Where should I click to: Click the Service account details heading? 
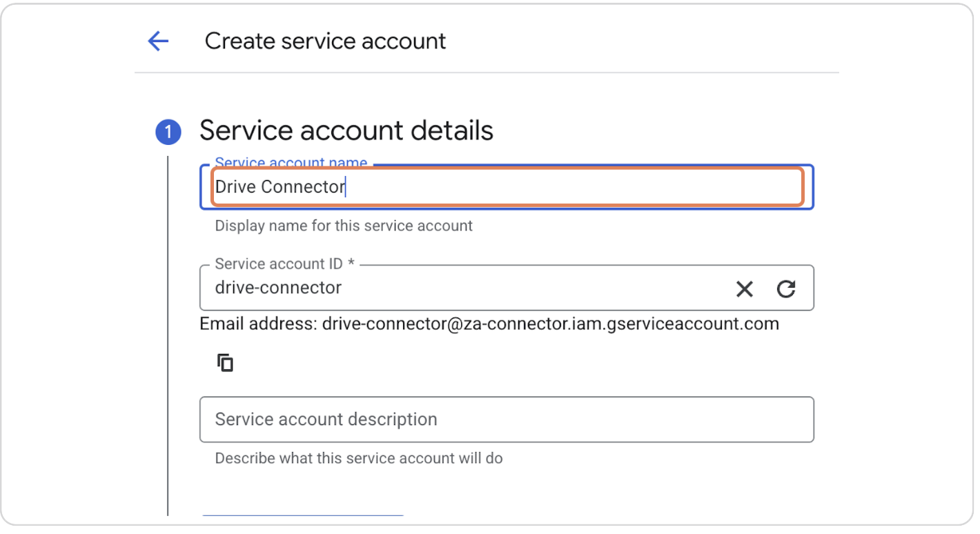coord(346,130)
